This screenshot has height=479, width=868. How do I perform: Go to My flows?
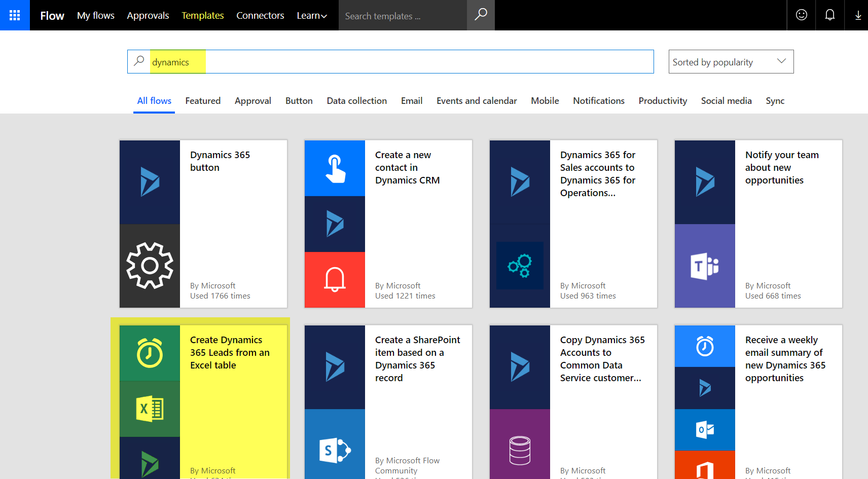(96, 16)
